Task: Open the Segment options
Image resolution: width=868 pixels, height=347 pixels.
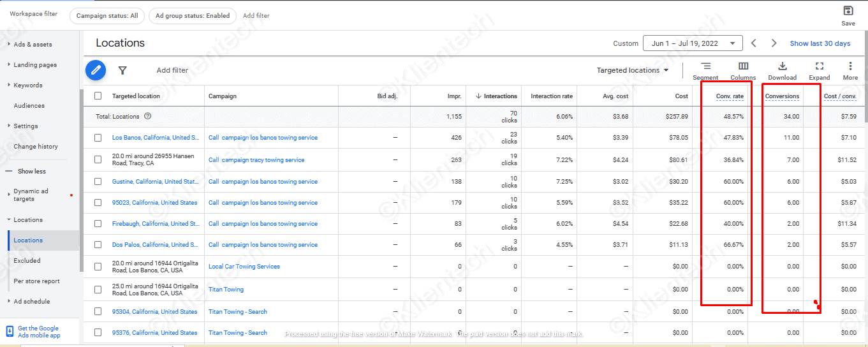Action: coord(705,70)
